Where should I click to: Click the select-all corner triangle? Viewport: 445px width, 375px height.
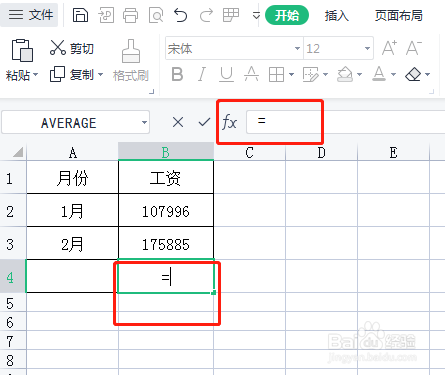pos(18,152)
